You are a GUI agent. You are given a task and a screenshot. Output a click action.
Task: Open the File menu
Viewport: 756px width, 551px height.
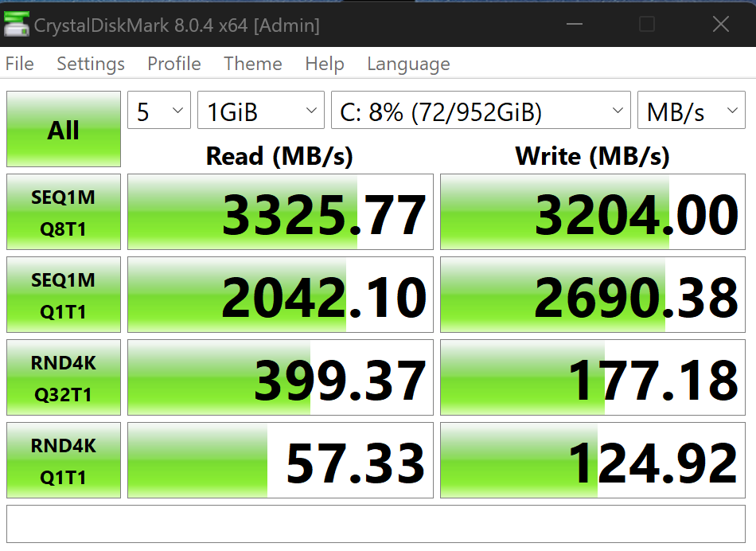click(20, 64)
